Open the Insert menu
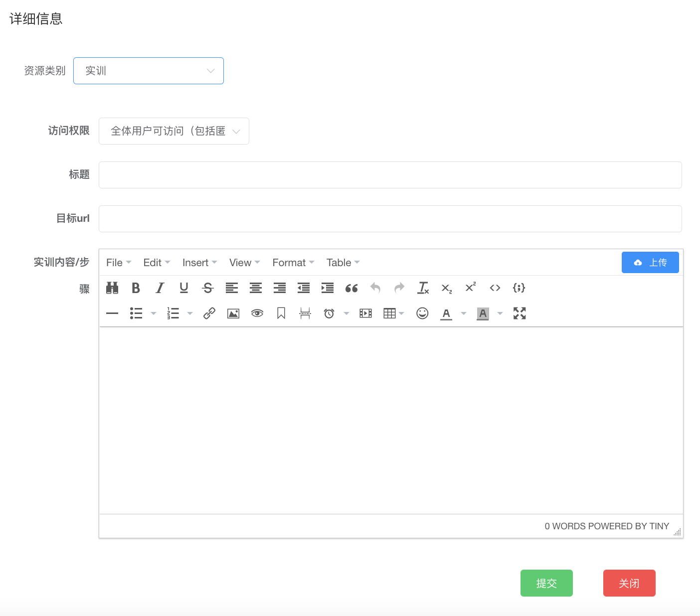This screenshot has width=700, height=616. click(199, 263)
